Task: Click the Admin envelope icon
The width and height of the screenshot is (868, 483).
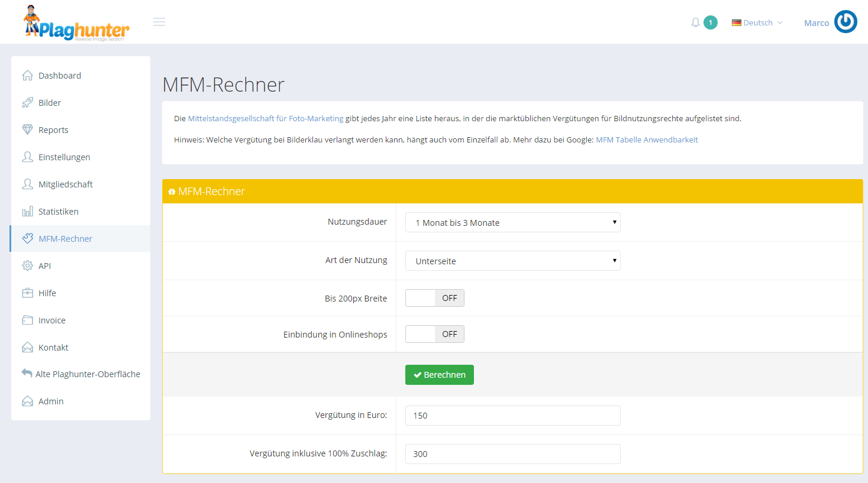Action: tap(27, 401)
